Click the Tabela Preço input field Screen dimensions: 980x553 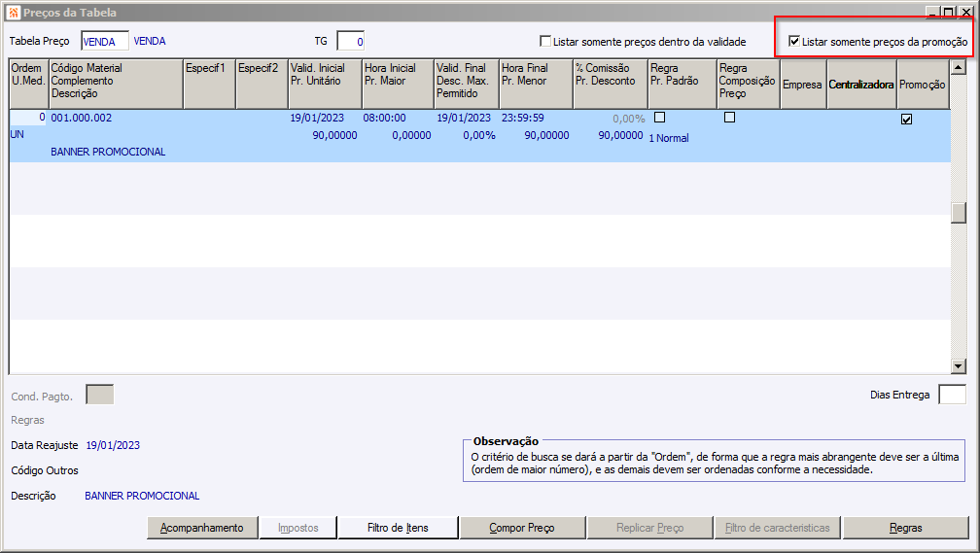point(105,41)
